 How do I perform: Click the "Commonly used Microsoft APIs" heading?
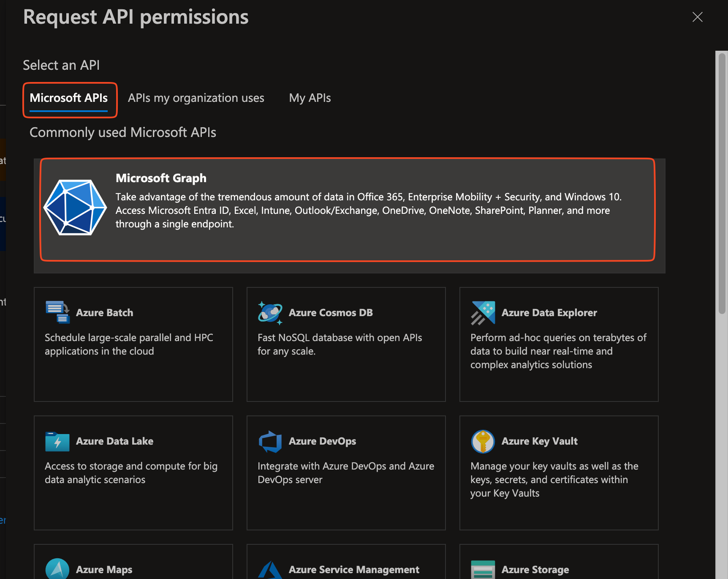click(x=123, y=133)
